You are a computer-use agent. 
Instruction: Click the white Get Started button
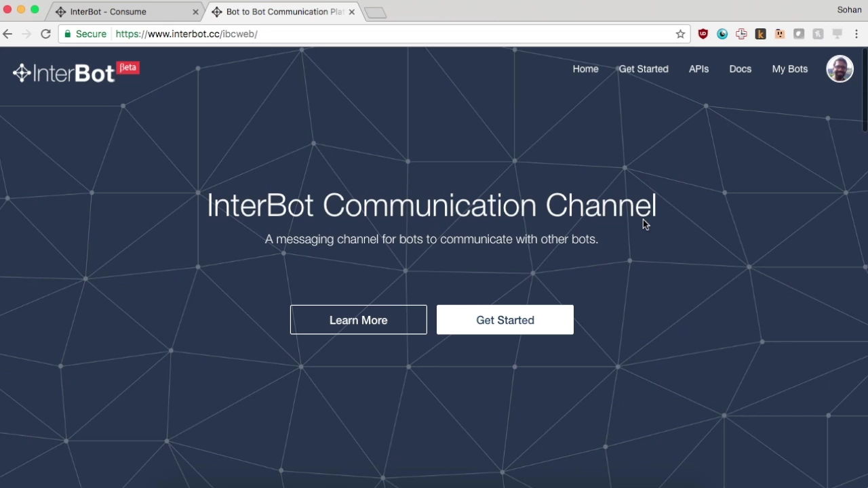(505, 320)
